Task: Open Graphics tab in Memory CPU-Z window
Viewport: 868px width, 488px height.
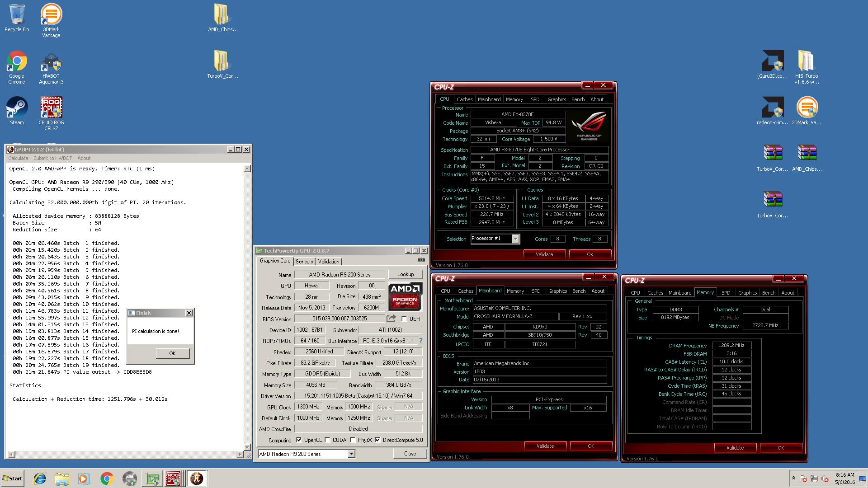Action: coord(747,293)
